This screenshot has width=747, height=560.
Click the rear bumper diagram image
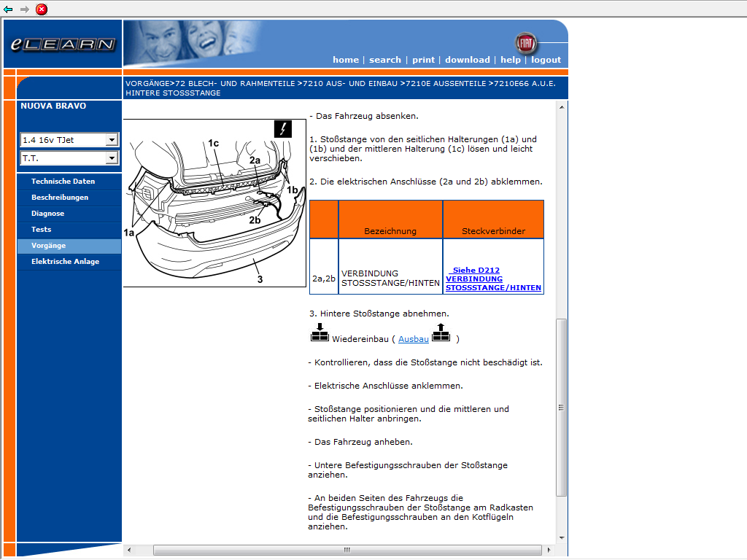pyautogui.click(x=214, y=203)
